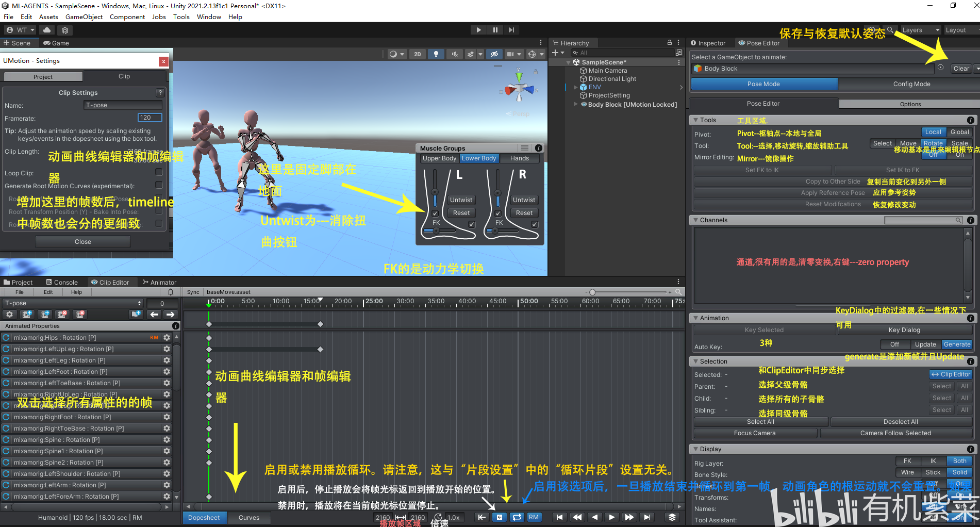The image size is (980, 527).
Task: Toggle loop playback icon in Clip Editor
Action: click(517, 517)
